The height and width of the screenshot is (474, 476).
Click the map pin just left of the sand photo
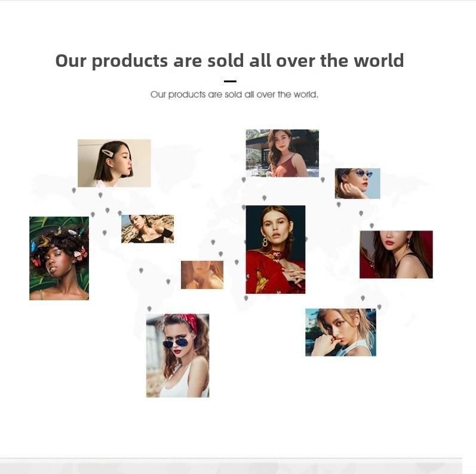(120, 213)
